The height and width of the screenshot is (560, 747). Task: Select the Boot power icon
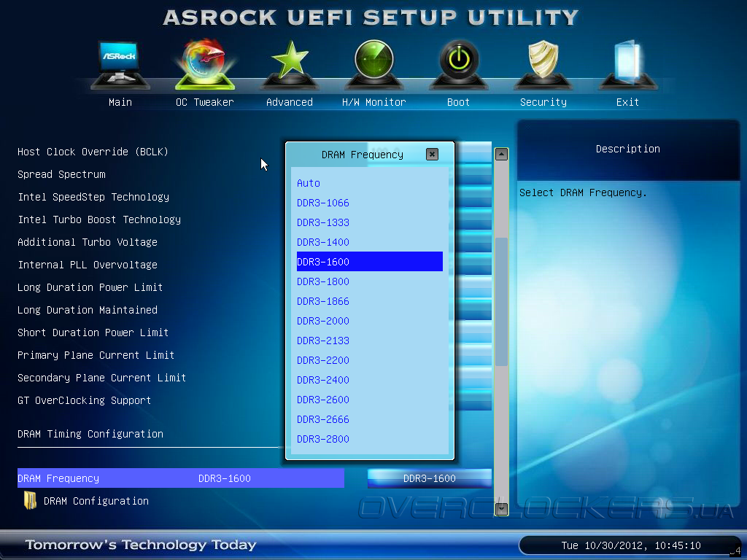coord(458,65)
